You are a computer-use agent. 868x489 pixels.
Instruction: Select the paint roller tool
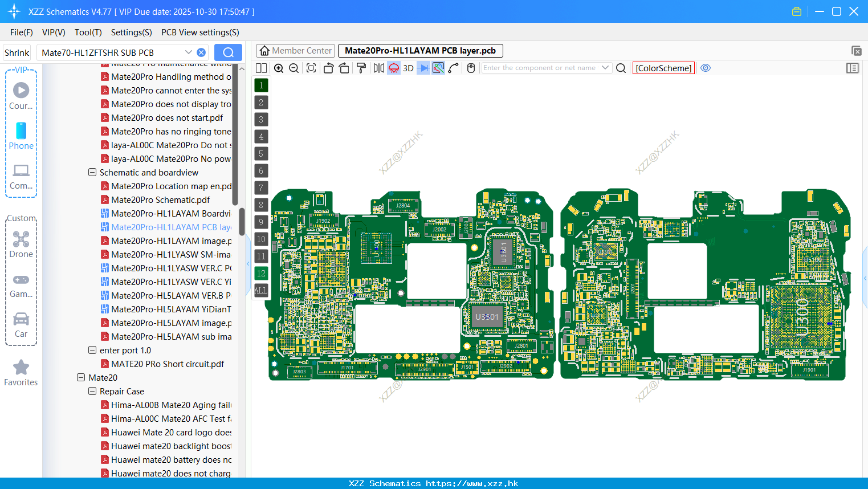pos(361,68)
